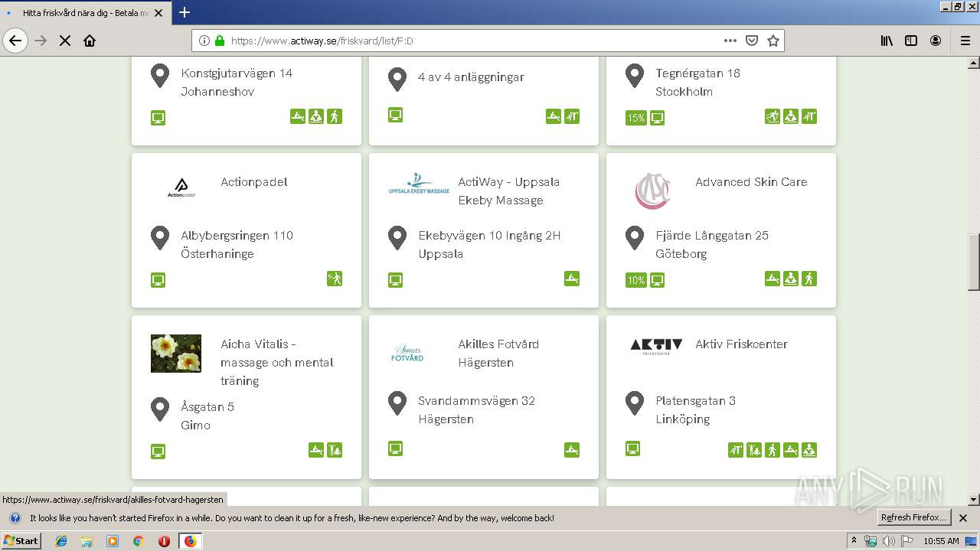Click the map pin beside Platensgatan 3
The height and width of the screenshot is (551, 980).
tap(635, 403)
